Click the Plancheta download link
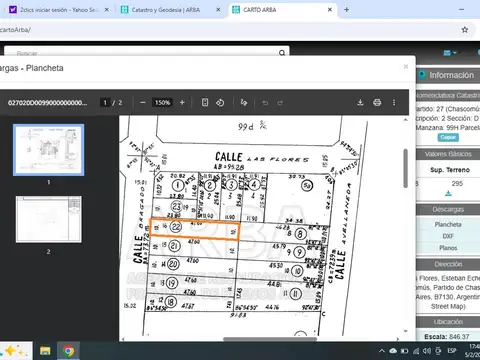 click(448, 224)
